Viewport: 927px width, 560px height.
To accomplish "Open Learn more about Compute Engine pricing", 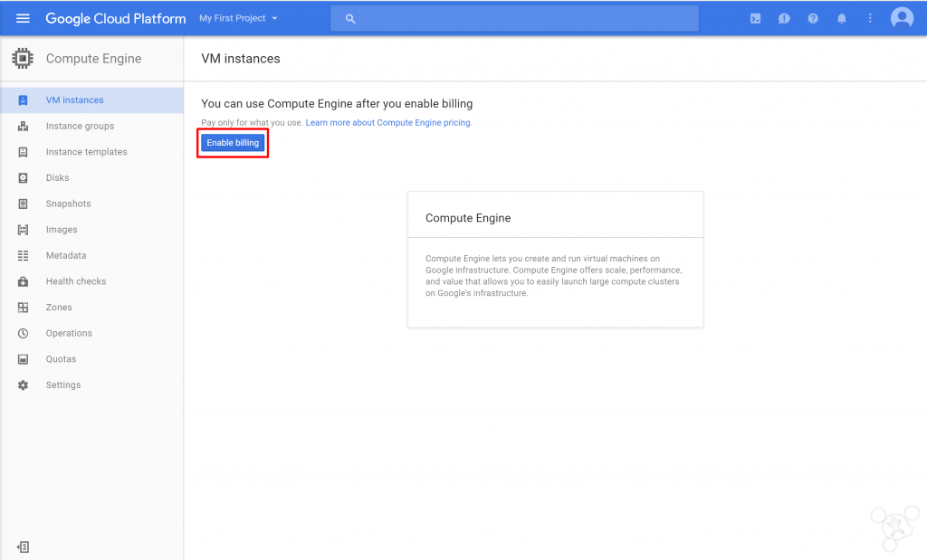I will pyautogui.click(x=388, y=123).
